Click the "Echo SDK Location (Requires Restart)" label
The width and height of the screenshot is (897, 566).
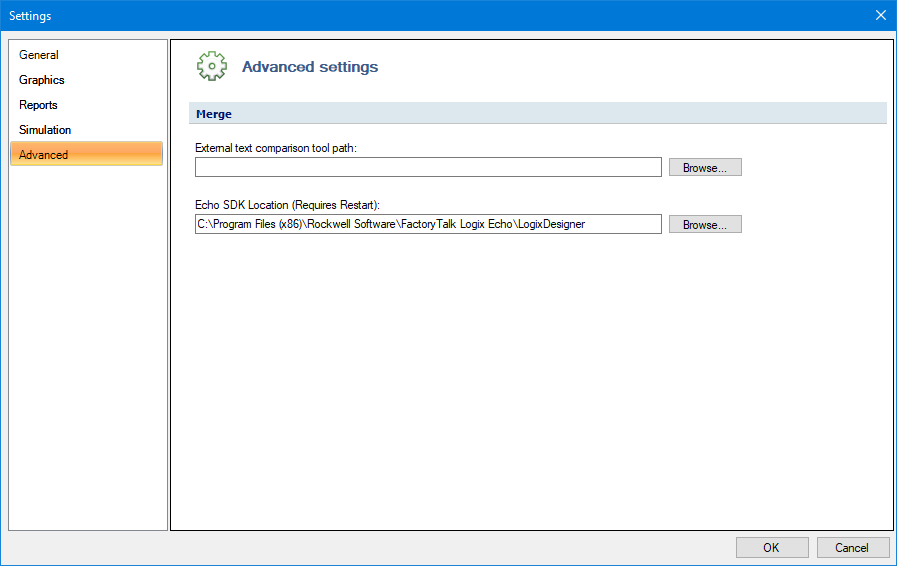287,205
